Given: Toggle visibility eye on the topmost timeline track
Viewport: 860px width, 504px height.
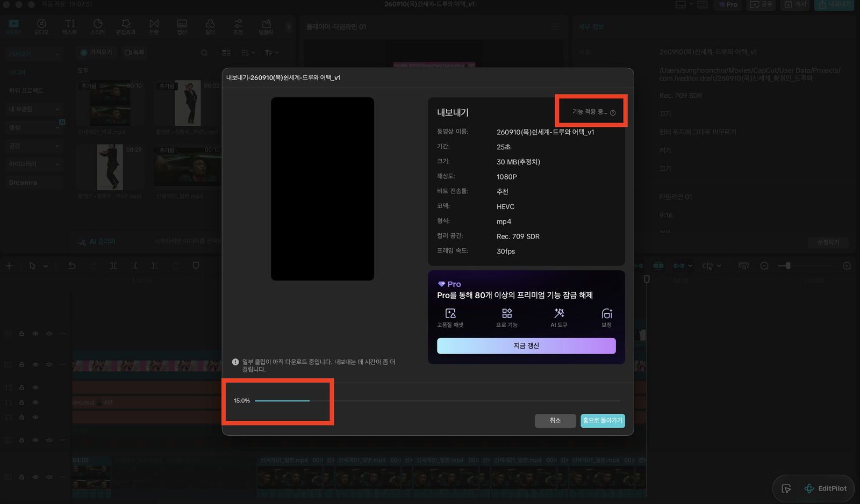Looking at the screenshot, I should 35,334.
